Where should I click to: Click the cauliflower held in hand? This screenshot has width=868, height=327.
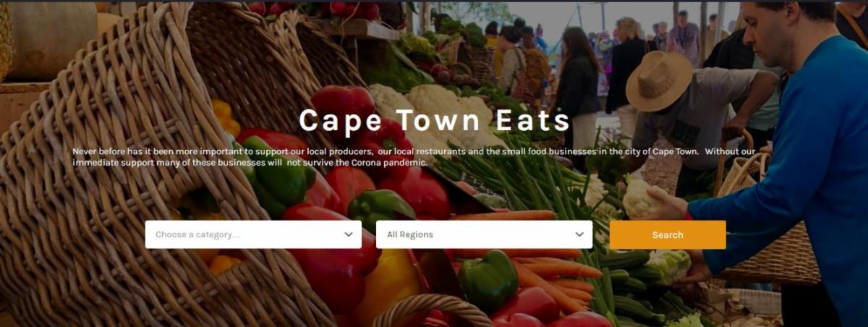click(644, 199)
